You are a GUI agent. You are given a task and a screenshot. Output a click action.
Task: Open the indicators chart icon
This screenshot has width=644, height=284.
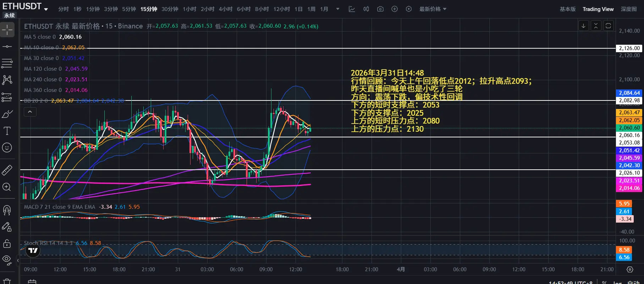pos(352,9)
